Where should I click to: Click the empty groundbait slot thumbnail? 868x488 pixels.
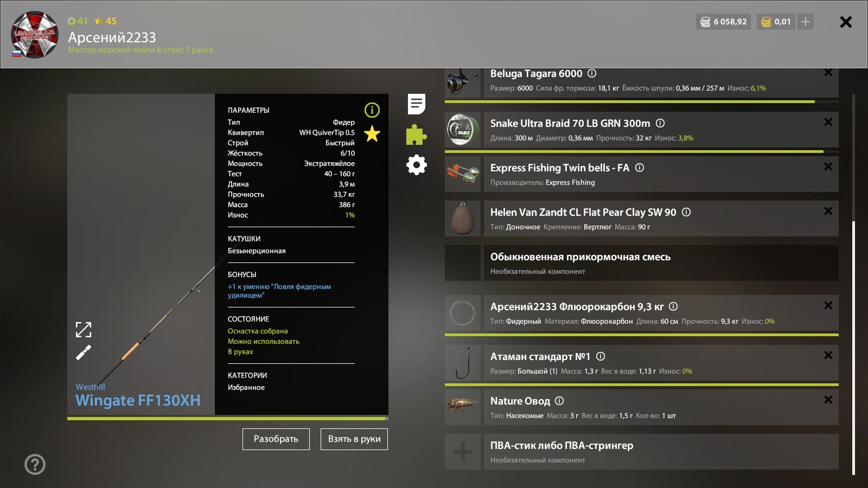(463, 263)
